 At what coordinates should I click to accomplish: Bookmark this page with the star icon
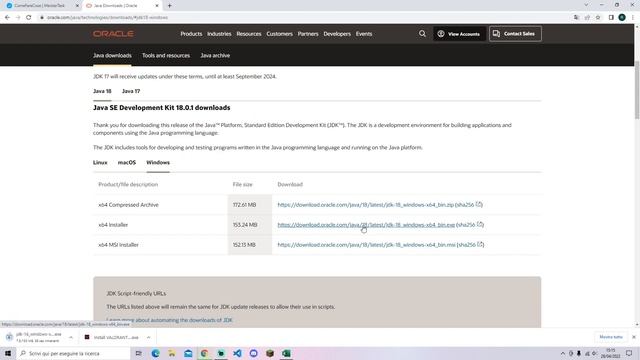click(x=598, y=18)
